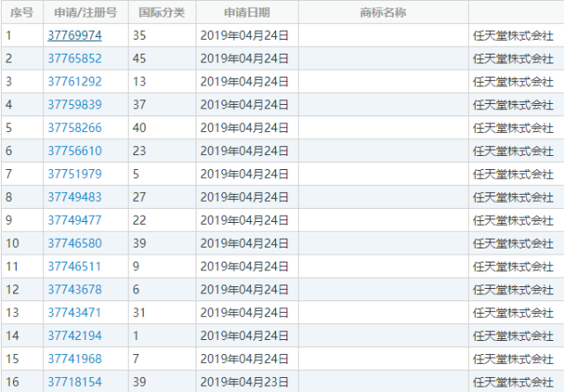
Task: Open application number 37742194
Action: click(75, 336)
